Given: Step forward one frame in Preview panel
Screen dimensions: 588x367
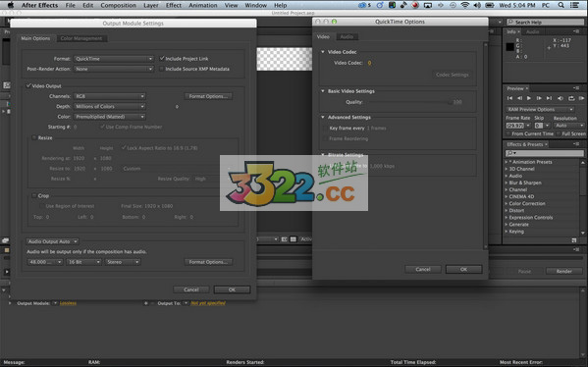Looking at the screenshot, I should pos(539,98).
